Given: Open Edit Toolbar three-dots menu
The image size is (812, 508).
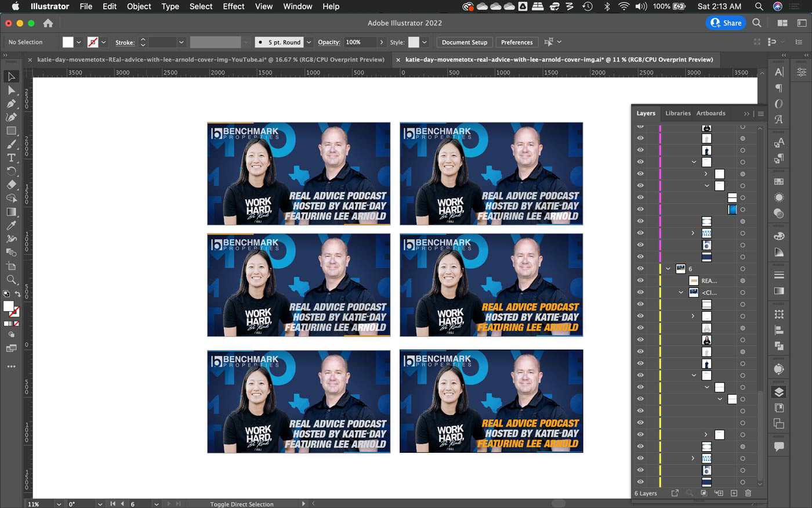Looking at the screenshot, I should [11, 366].
